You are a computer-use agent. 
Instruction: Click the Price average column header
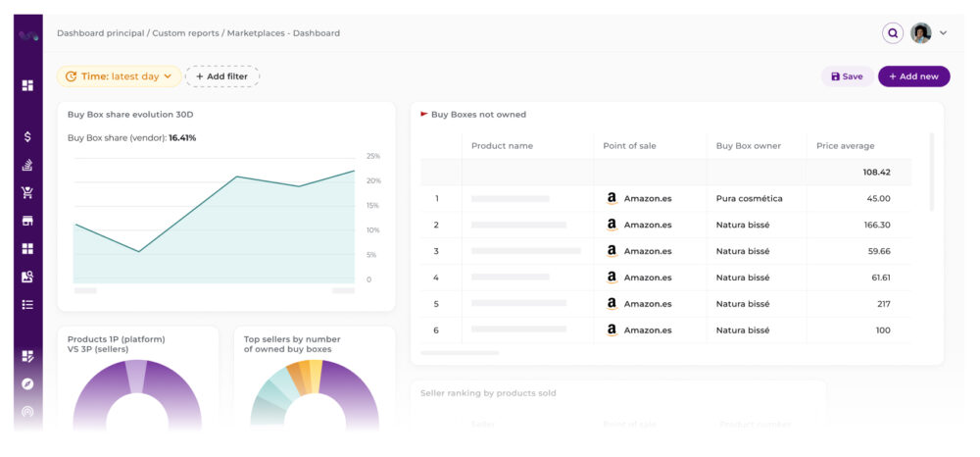coord(845,146)
